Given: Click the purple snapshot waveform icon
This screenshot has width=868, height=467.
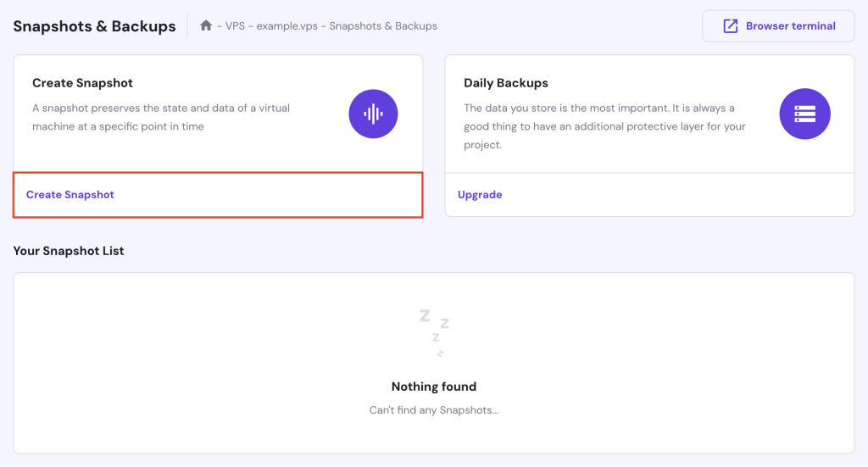Looking at the screenshot, I should [373, 114].
